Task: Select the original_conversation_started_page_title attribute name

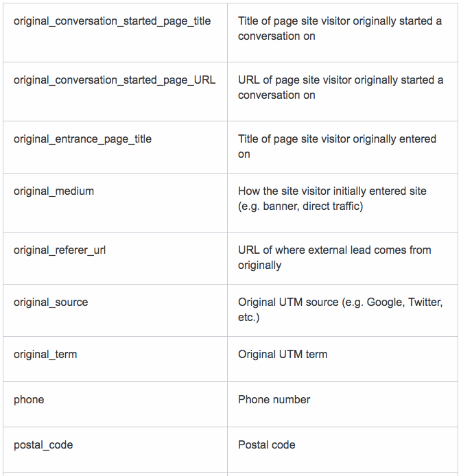Action: (112, 21)
